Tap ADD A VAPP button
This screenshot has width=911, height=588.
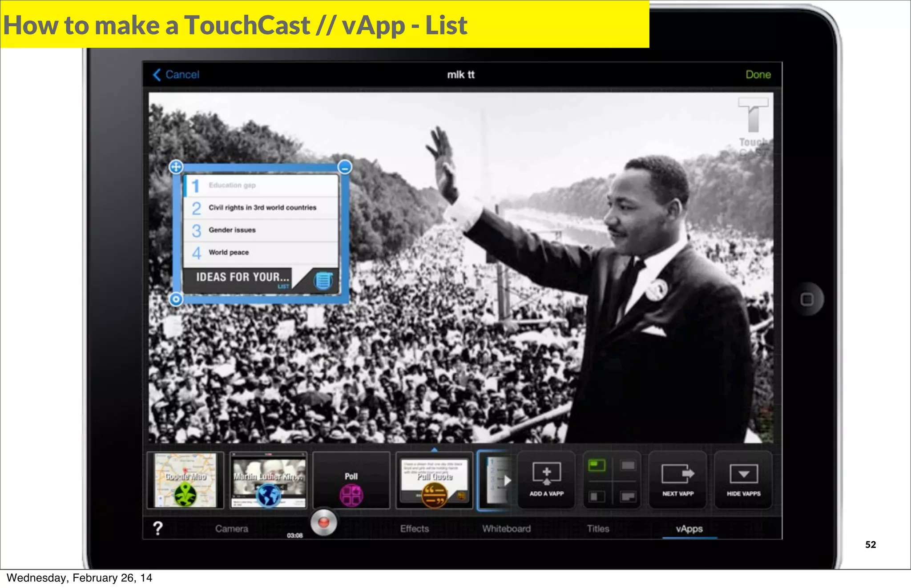(x=546, y=480)
